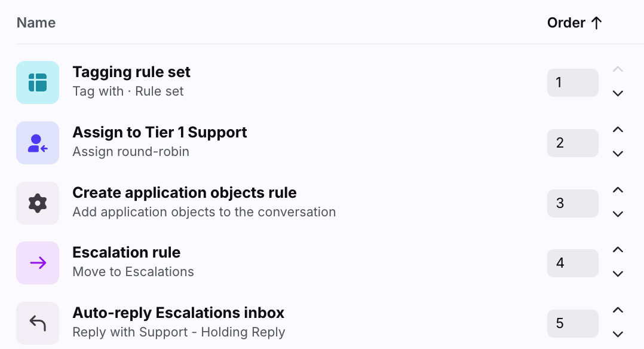Move Assign to Tier 1 Support down

618,154
